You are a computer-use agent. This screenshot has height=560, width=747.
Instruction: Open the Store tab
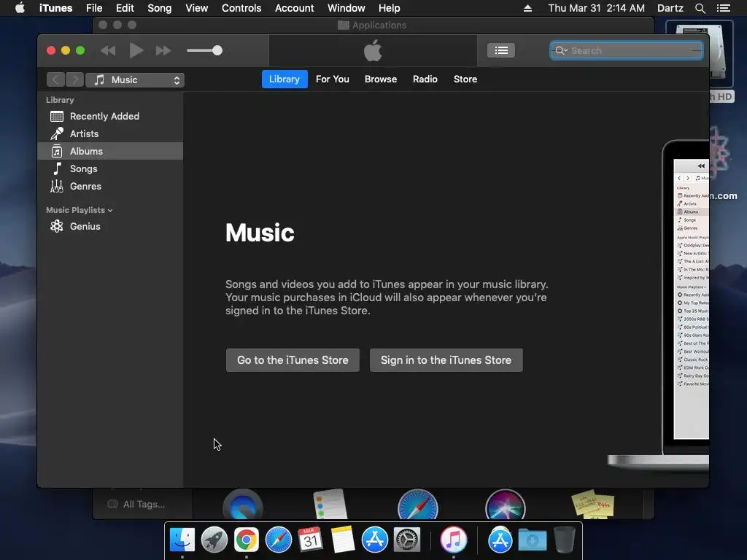tap(465, 79)
